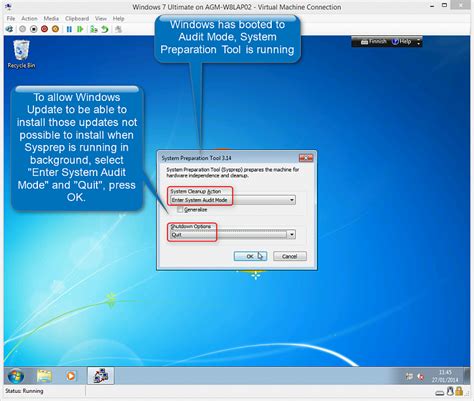Viewport: 474px width, 401px height.
Task: Open the File menu
Action: click(11, 18)
